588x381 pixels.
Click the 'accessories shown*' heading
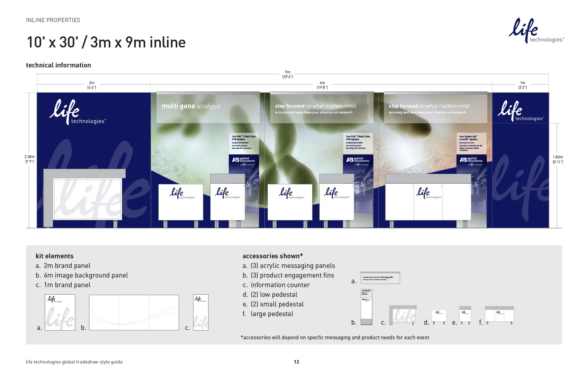(273, 256)
